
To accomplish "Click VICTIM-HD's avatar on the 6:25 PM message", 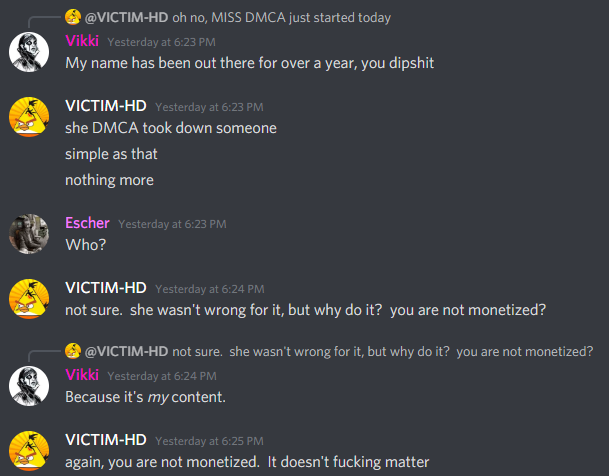I will [29, 451].
